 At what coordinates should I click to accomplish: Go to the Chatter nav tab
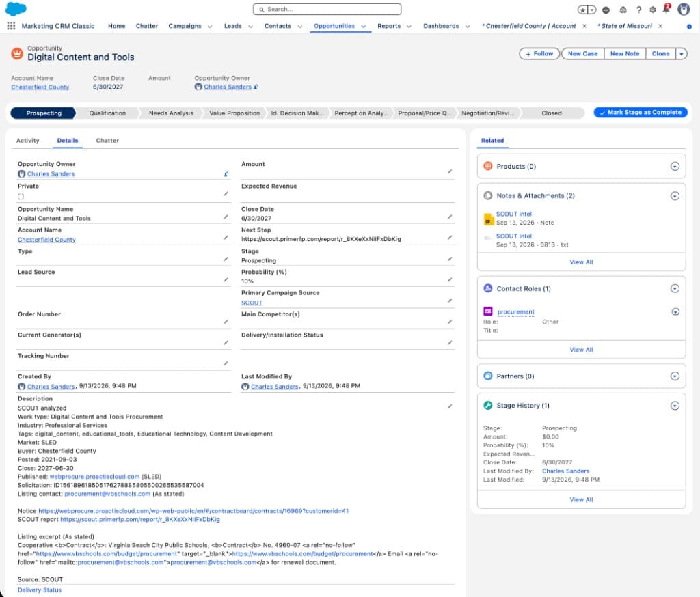(147, 26)
